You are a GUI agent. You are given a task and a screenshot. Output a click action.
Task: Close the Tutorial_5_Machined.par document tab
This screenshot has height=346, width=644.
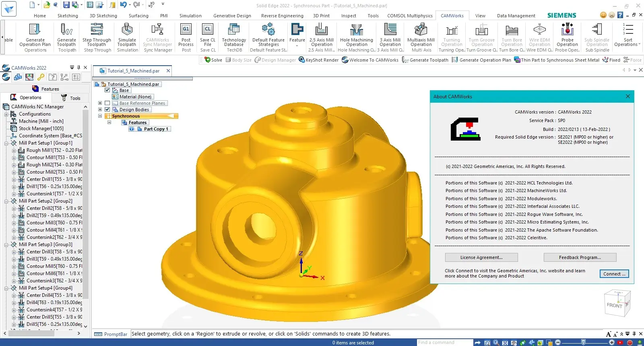point(168,70)
